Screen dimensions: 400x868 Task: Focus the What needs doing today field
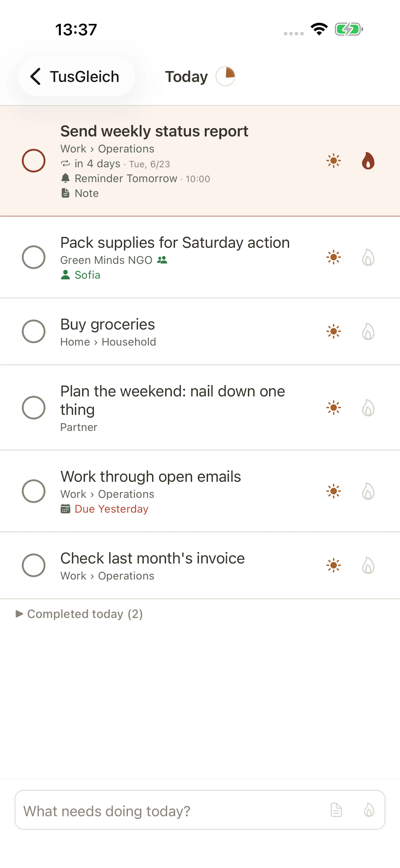coord(200,810)
